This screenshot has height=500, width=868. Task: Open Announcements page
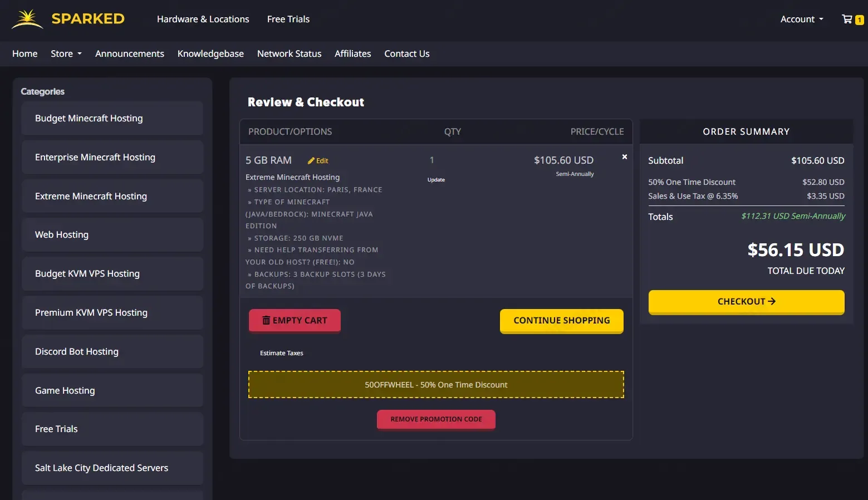point(130,53)
